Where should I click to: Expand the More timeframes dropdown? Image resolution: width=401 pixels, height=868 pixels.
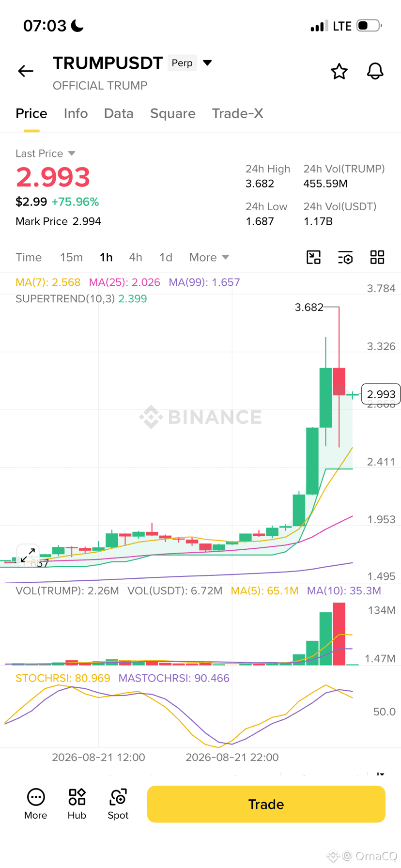coord(209,257)
